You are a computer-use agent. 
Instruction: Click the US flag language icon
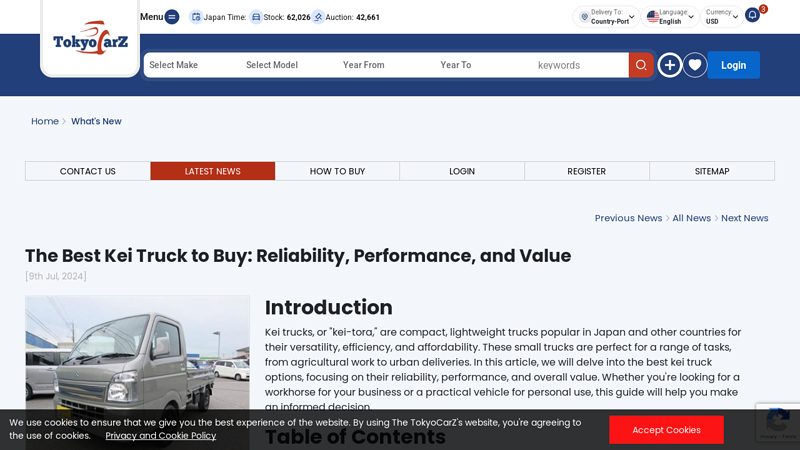(x=653, y=17)
